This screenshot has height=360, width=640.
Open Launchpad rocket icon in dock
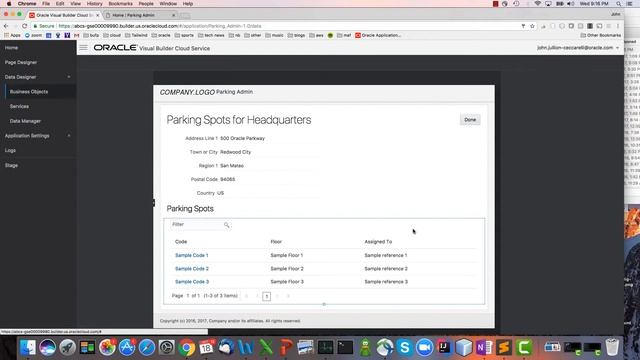(x=67, y=347)
